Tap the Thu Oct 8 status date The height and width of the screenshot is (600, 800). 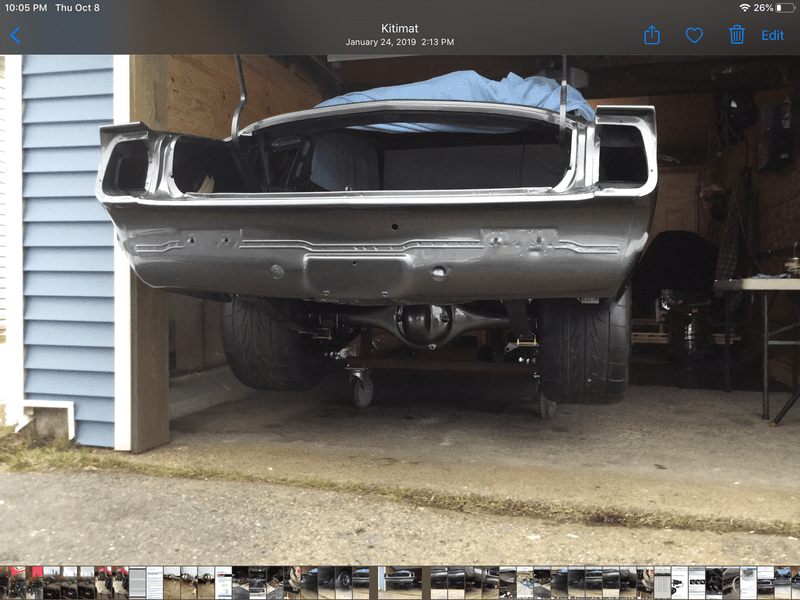tap(78, 8)
